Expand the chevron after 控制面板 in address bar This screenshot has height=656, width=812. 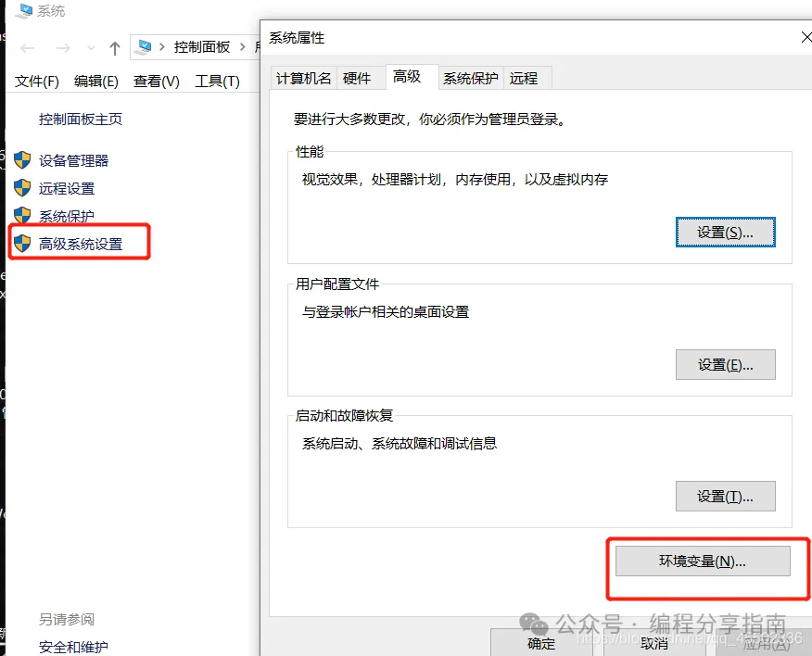pyautogui.click(x=242, y=47)
